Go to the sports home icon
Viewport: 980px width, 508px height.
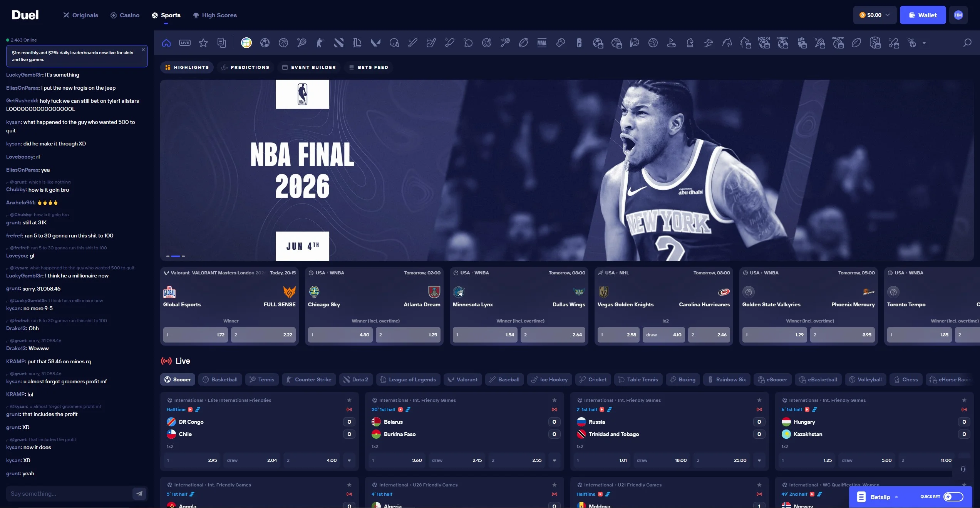pyautogui.click(x=166, y=43)
